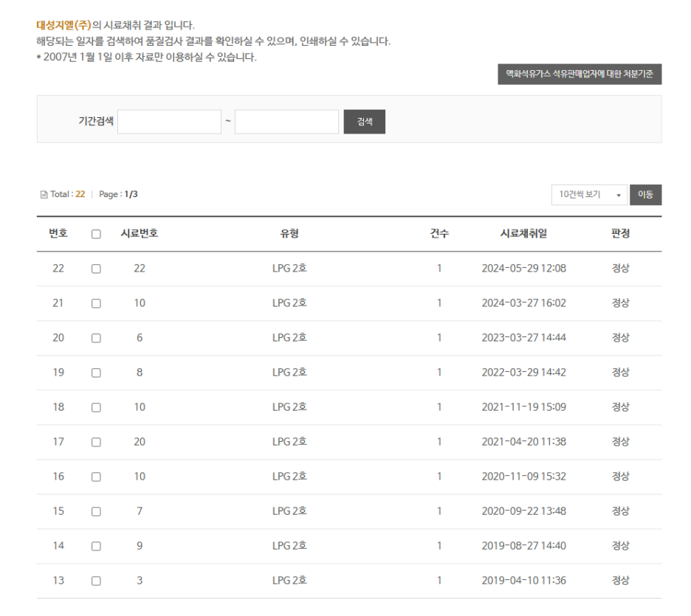Image resolution: width=691 pixels, height=616 pixels.
Task: Click the Page 1/3 indicator
Action: 118,194
